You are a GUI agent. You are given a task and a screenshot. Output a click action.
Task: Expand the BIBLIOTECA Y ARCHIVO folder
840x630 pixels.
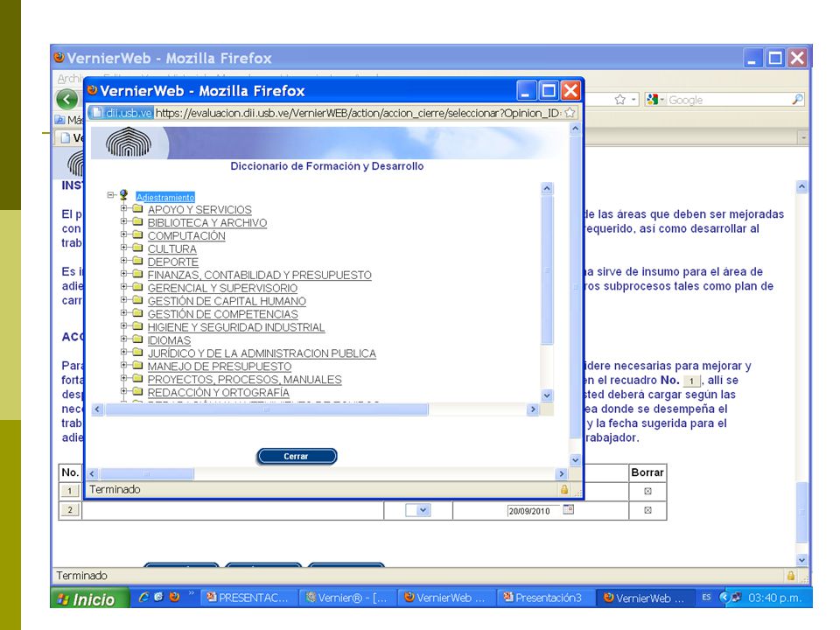123,220
